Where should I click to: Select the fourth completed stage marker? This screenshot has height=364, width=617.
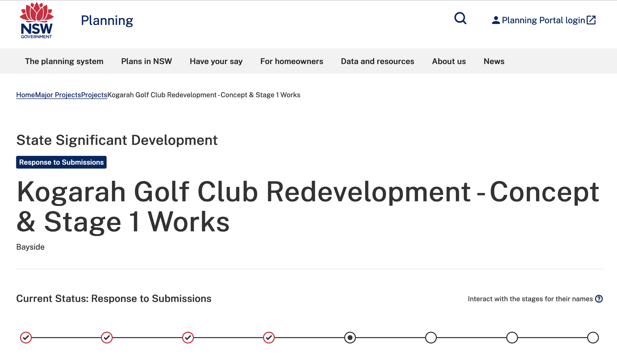[269, 338]
